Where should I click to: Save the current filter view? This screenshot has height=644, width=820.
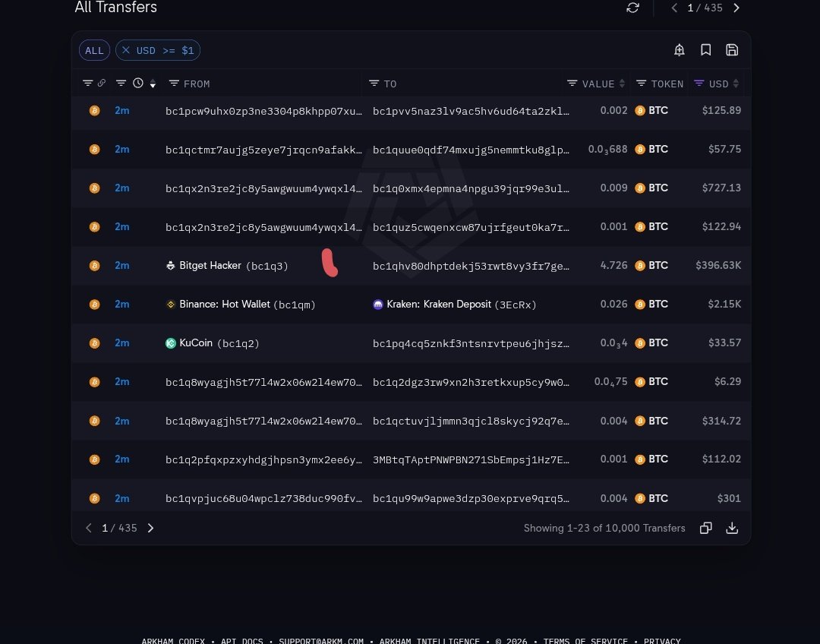[x=732, y=49]
